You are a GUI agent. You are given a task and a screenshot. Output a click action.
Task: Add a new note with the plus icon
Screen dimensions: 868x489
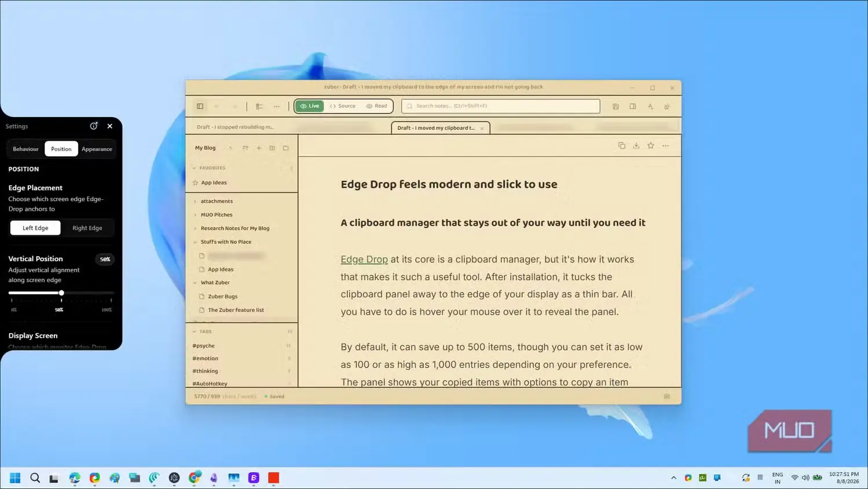coord(259,148)
